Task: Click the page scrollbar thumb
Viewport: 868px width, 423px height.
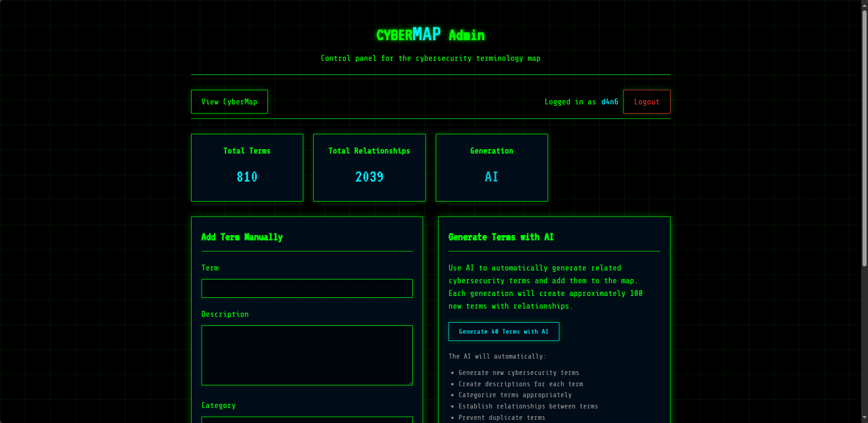Action: tap(864, 138)
